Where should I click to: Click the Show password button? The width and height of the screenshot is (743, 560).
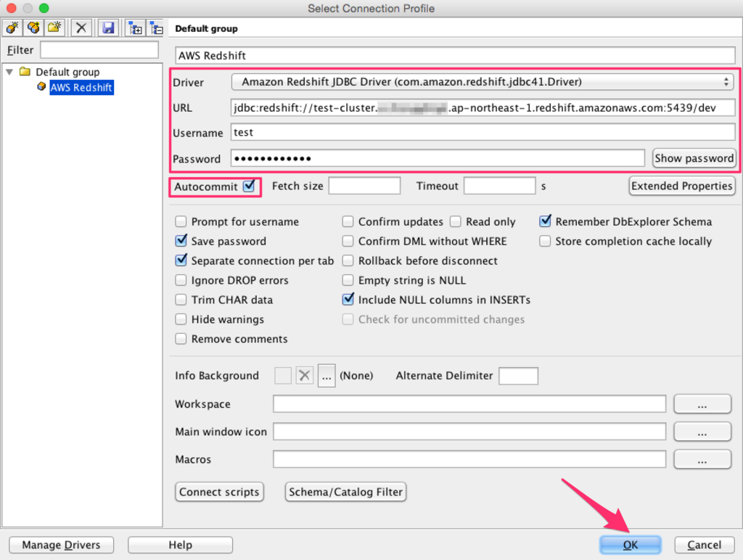click(694, 158)
